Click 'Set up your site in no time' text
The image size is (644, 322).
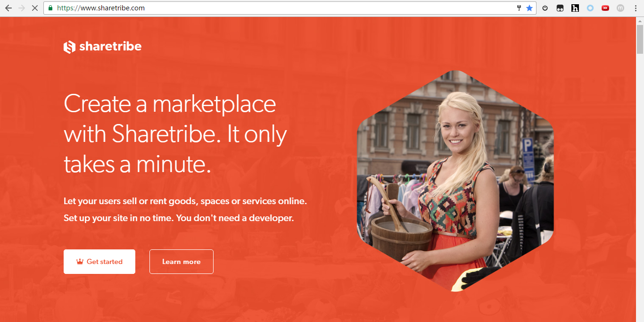(x=179, y=218)
